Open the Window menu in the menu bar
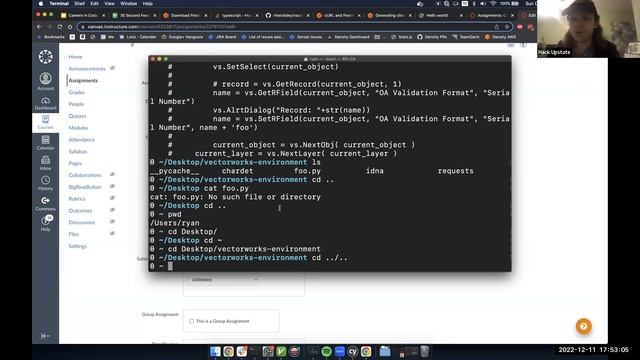The width and height of the screenshot is (640, 360). (129, 4)
